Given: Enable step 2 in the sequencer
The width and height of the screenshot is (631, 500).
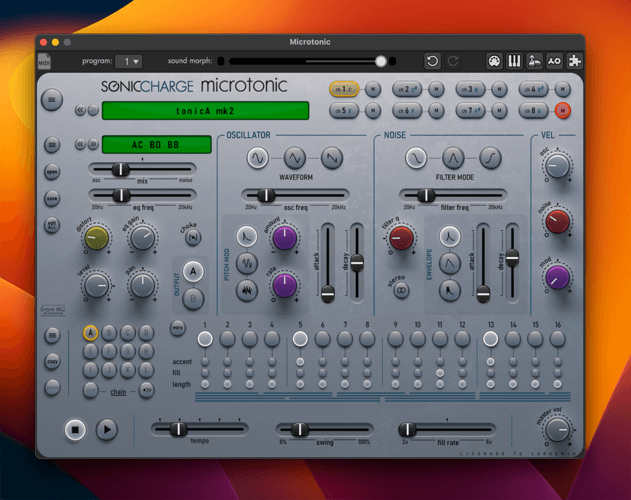Looking at the screenshot, I should [228, 339].
